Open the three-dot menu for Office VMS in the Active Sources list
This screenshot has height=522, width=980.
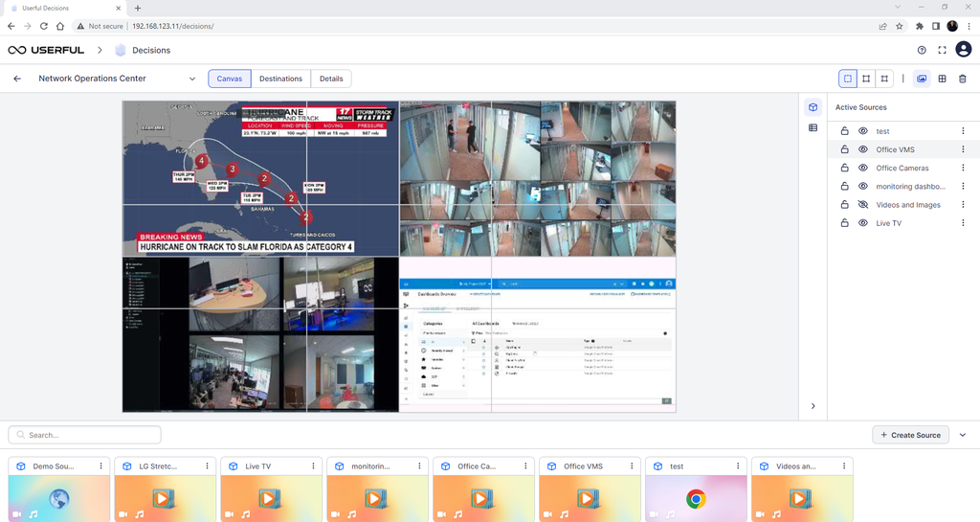point(963,149)
